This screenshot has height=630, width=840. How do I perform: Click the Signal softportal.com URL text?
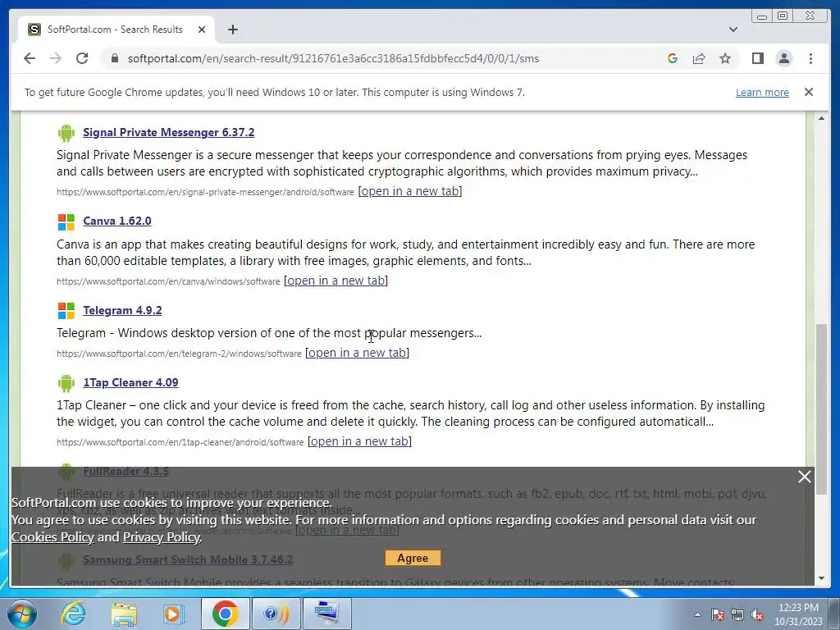205,192
